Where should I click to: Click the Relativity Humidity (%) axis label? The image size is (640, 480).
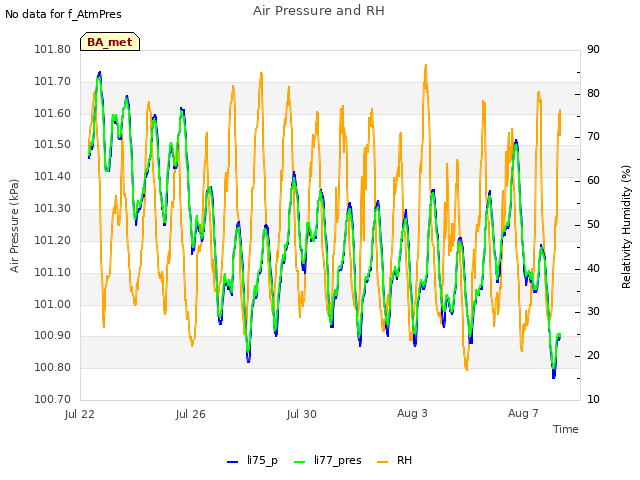pos(626,227)
